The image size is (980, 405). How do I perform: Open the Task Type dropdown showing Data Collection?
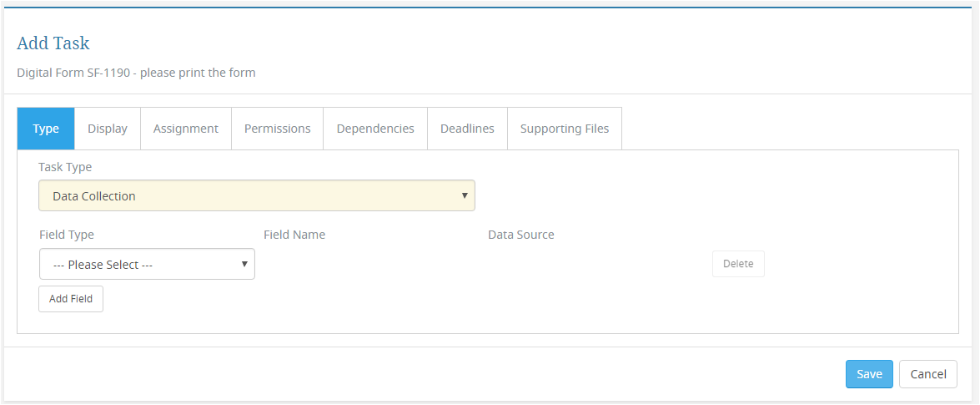coord(257,196)
